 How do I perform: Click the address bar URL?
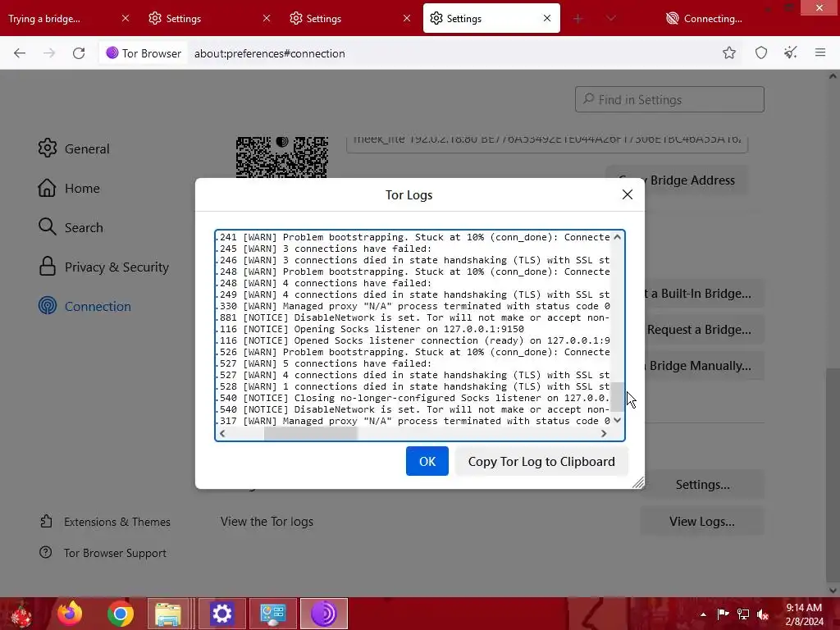[x=269, y=53]
